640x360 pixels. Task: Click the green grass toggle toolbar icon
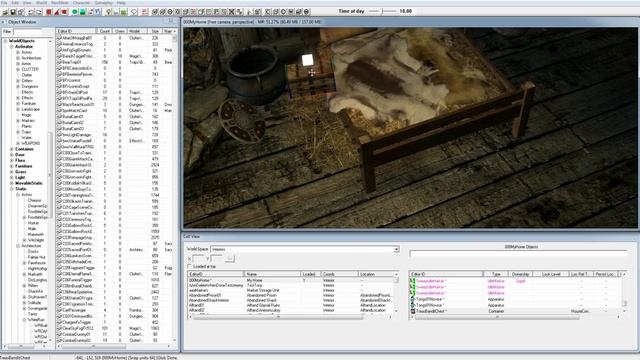click(124, 12)
